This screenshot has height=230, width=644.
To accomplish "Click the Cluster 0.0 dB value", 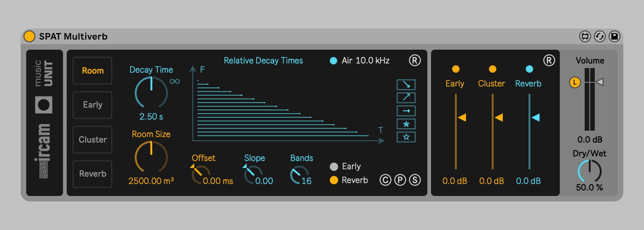I will pyautogui.click(x=492, y=181).
